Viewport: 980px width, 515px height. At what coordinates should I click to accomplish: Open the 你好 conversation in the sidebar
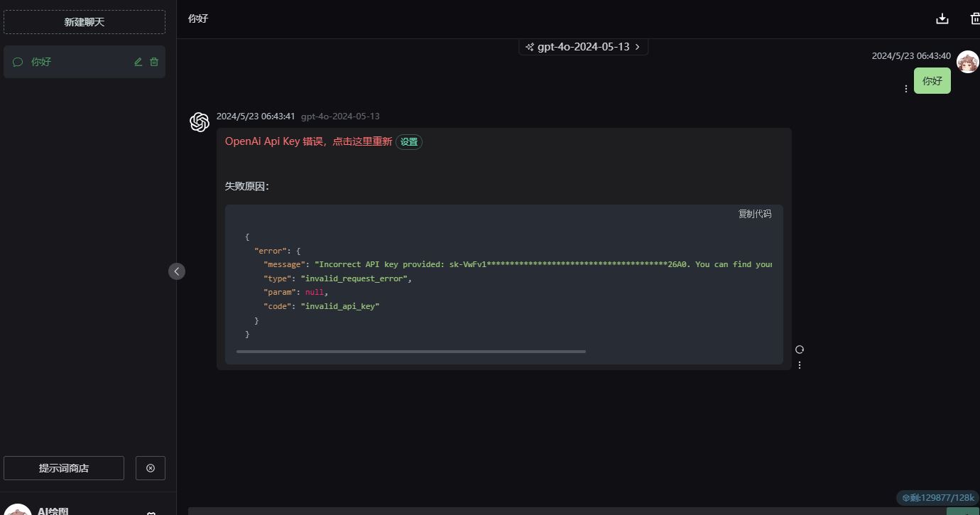coord(85,62)
